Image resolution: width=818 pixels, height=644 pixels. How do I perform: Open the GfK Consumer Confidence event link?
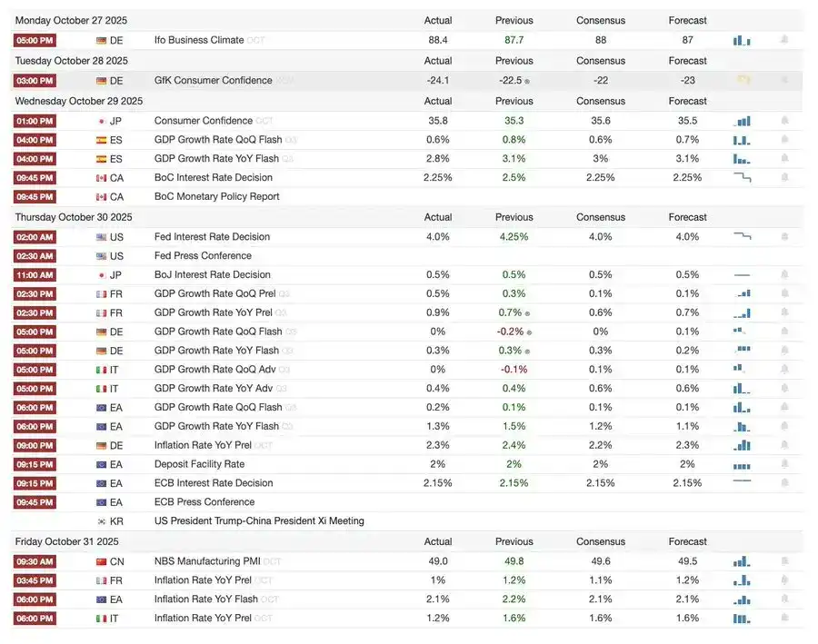pos(213,80)
